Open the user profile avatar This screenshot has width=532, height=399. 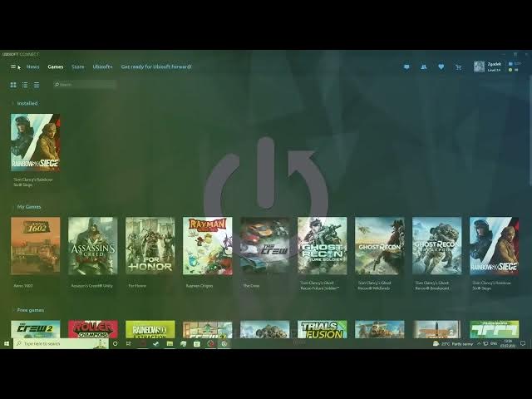coord(479,66)
